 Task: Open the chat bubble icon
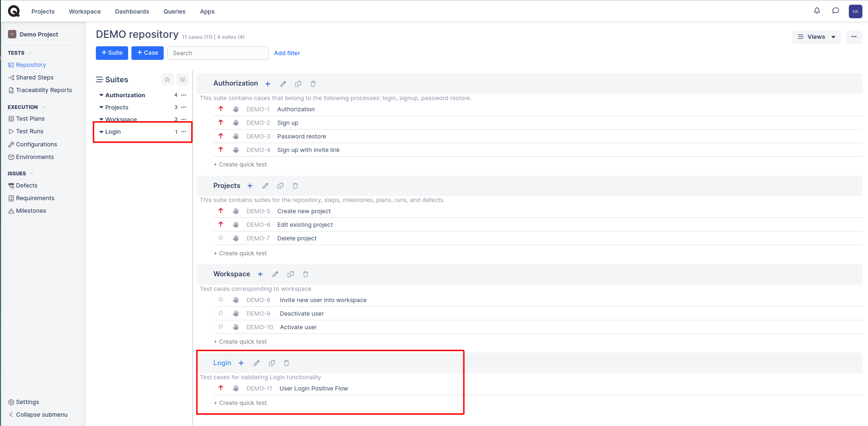point(835,11)
